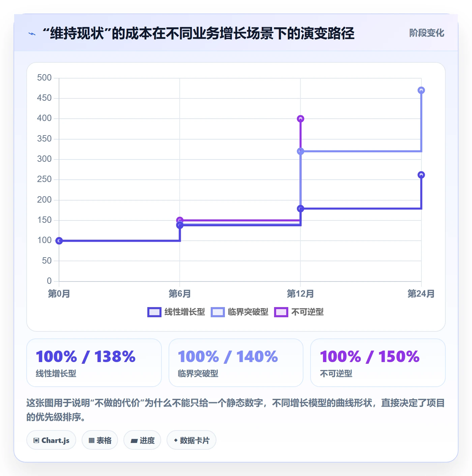Image resolution: width=472 pixels, height=476 pixels.
Task: Click the grid icon in 表格 tag
Action: tap(91, 441)
